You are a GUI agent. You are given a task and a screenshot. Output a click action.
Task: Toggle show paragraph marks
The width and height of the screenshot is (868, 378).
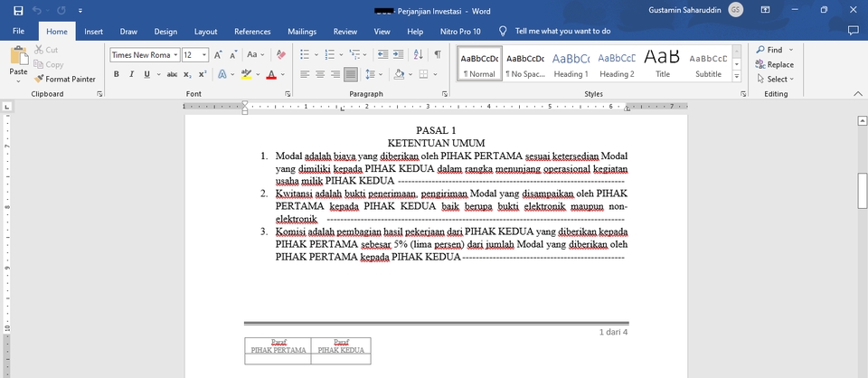click(438, 54)
